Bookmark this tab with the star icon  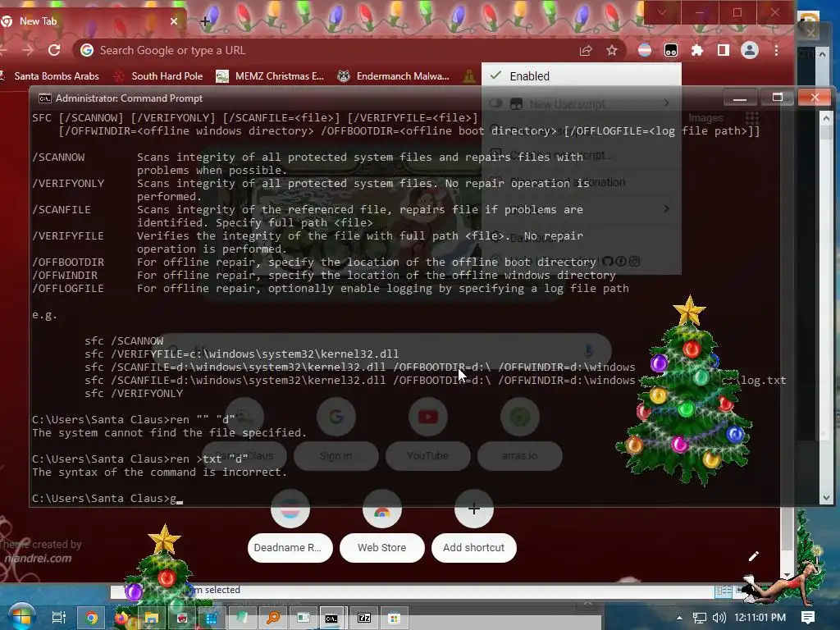click(612, 50)
